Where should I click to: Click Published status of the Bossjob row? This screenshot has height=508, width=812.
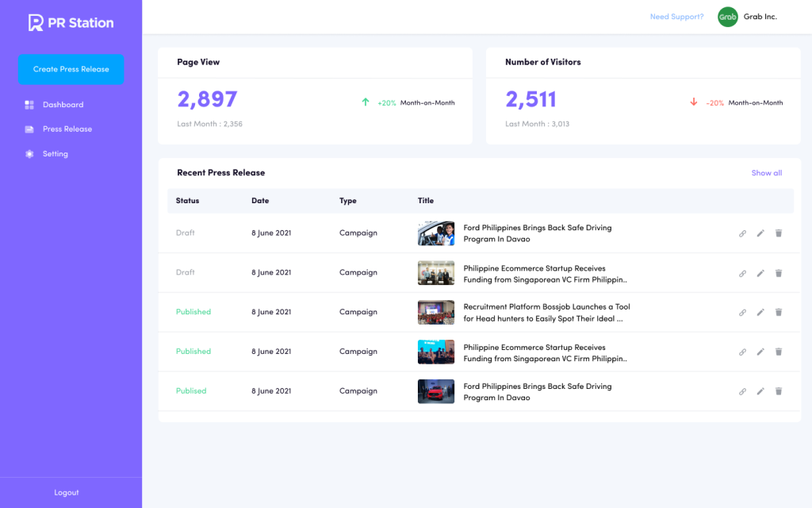(x=193, y=311)
